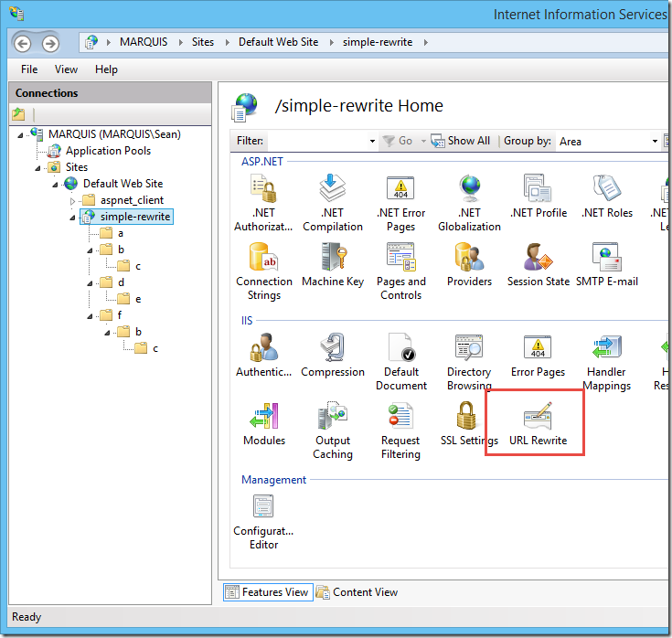Viewport: 672px width, 638px height.
Task: Open the .NET Compilation feature
Action: tap(333, 203)
